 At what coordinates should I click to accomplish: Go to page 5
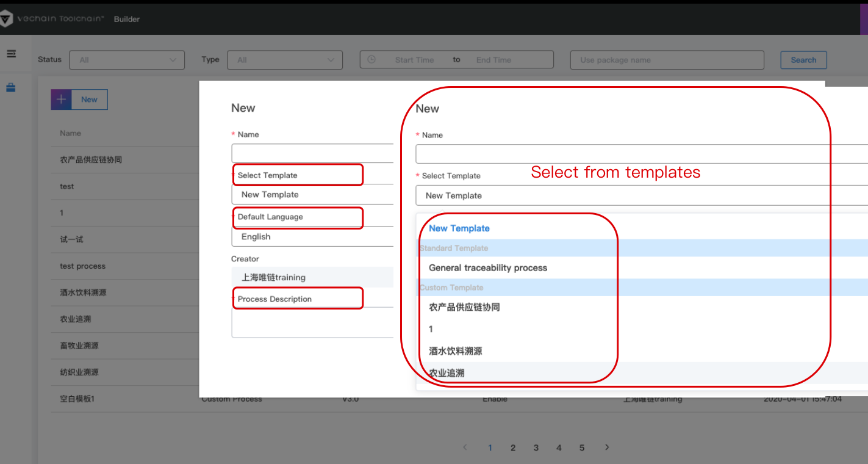582,448
